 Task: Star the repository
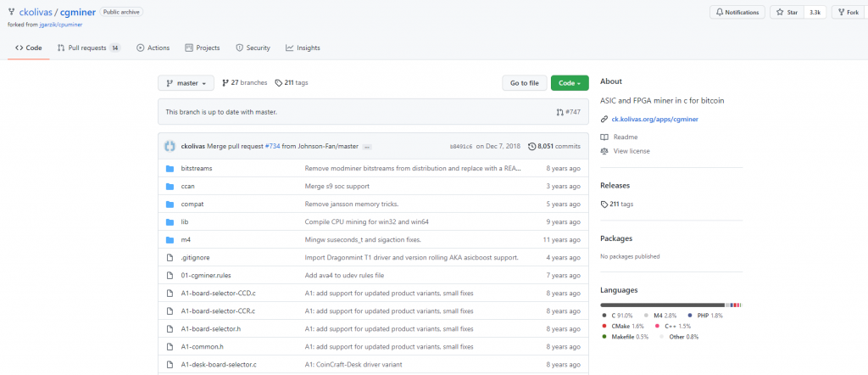click(x=787, y=12)
